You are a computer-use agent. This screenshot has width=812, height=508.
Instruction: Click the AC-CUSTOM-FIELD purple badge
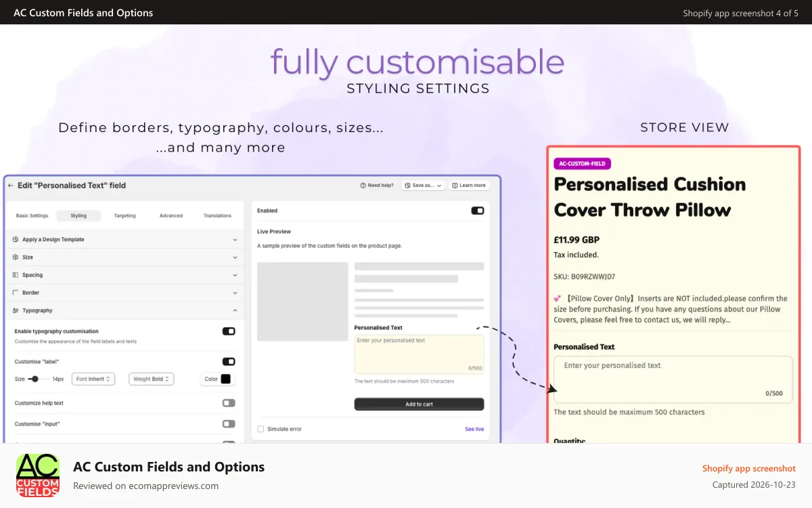[x=582, y=163]
